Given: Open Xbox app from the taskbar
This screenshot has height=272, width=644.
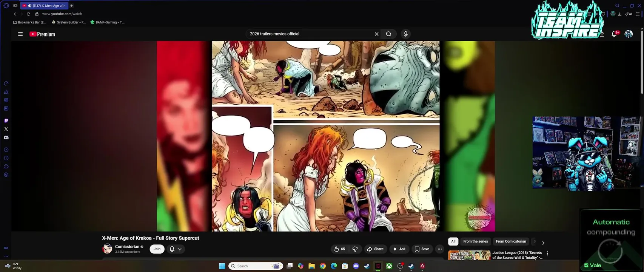Looking at the screenshot, I should (389, 266).
